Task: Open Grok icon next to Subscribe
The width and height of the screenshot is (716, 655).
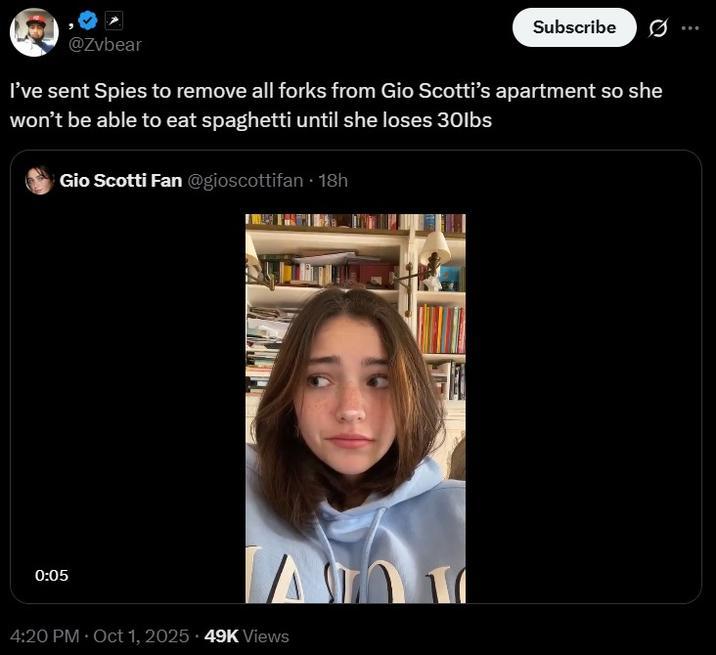Action: [657, 28]
